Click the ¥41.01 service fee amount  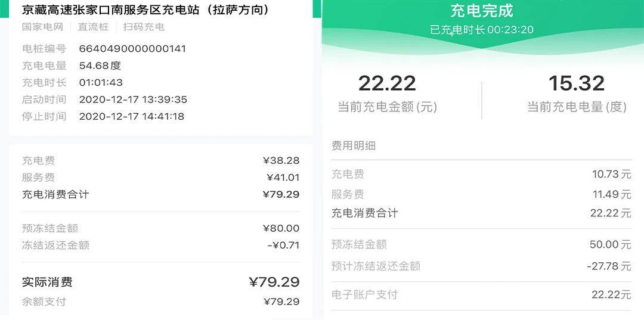[x=283, y=177]
